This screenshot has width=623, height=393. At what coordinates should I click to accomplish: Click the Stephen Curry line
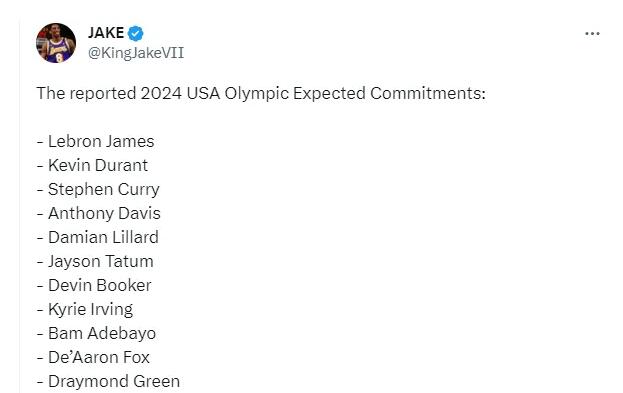click(99, 190)
